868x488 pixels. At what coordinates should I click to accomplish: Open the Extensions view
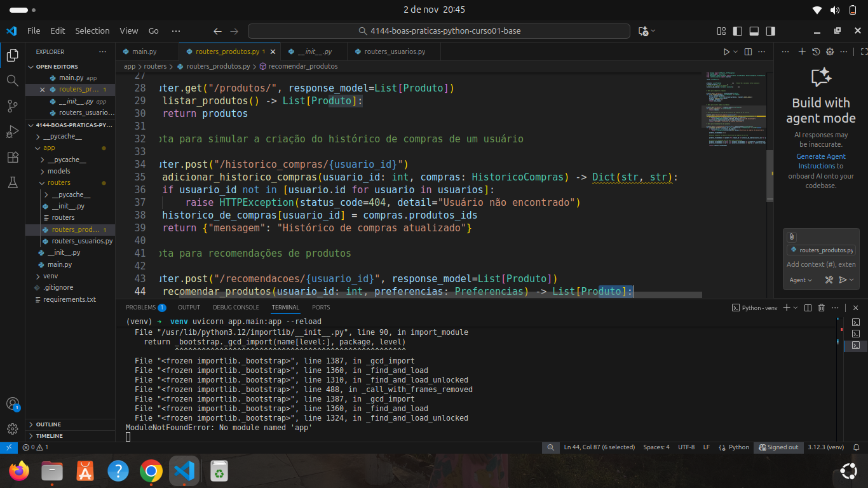tap(12, 157)
